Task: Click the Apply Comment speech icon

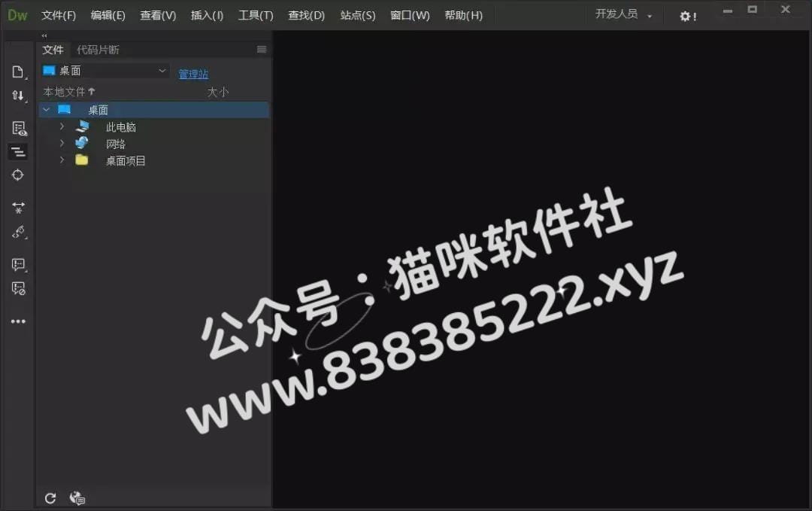Action: coord(19,265)
